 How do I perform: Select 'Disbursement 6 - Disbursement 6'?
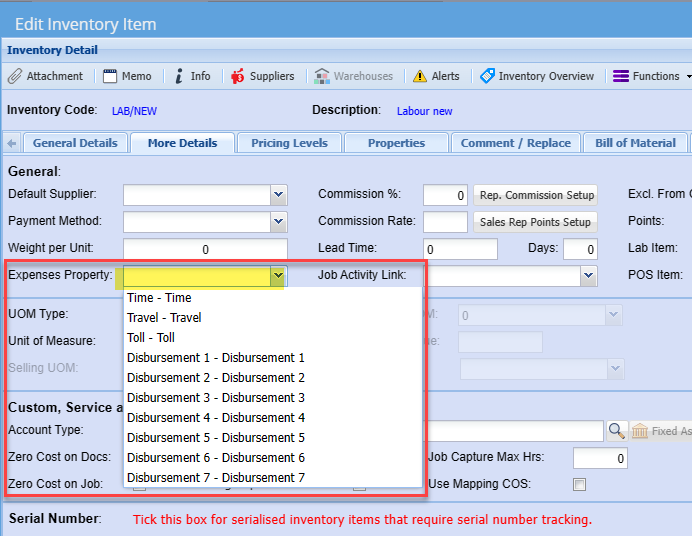pyautogui.click(x=273, y=458)
